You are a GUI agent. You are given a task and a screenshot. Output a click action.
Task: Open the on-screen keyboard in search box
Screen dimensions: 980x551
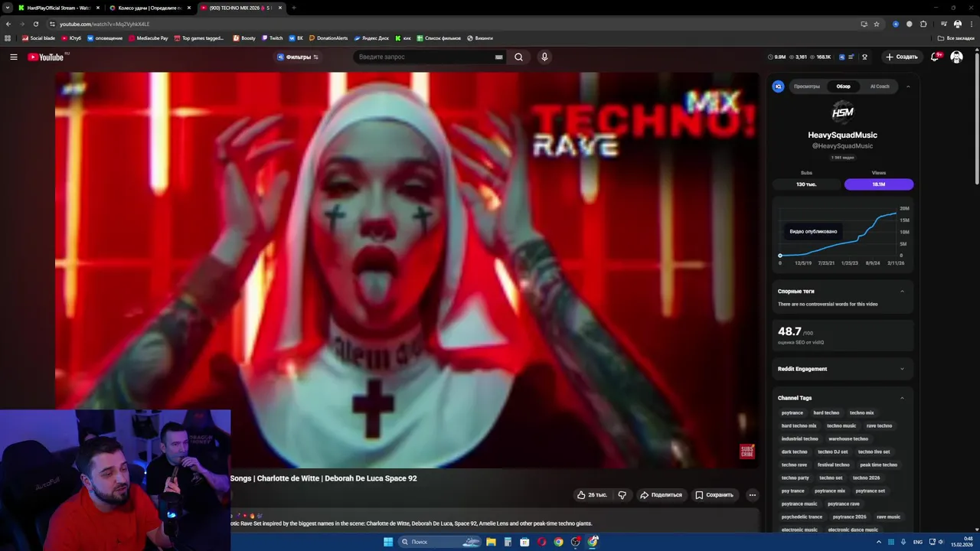coord(499,57)
